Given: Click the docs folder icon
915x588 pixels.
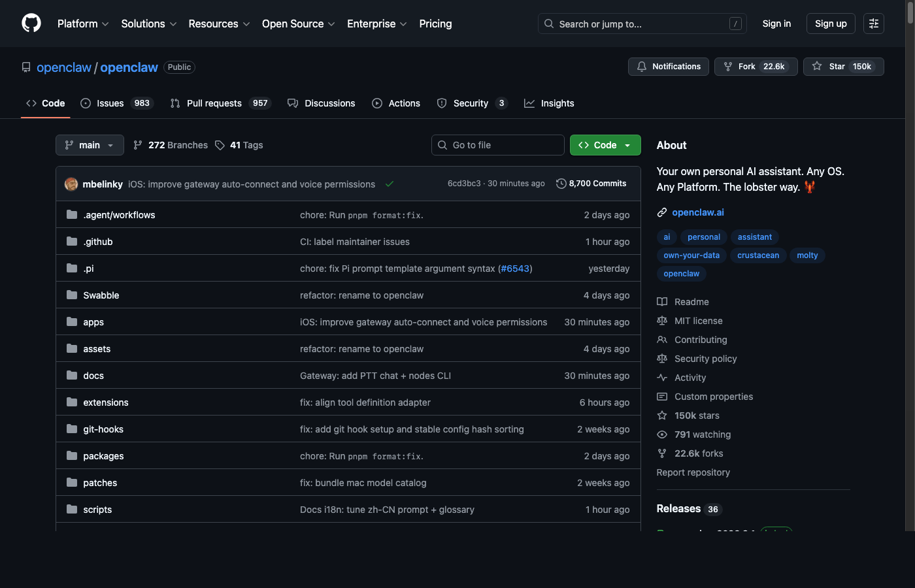Looking at the screenshot, I should click(71, 375).
